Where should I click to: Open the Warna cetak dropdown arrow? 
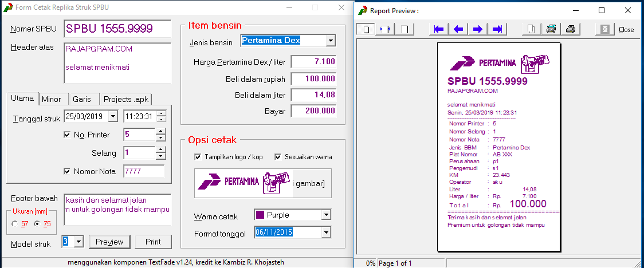click(x=326, y=215)
